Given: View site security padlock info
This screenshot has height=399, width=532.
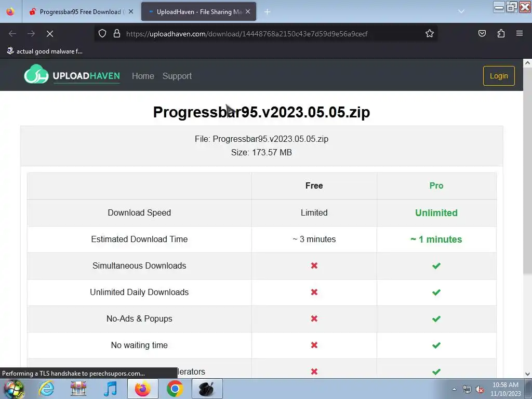Looking at the screenshot, I should click(117, 33).
